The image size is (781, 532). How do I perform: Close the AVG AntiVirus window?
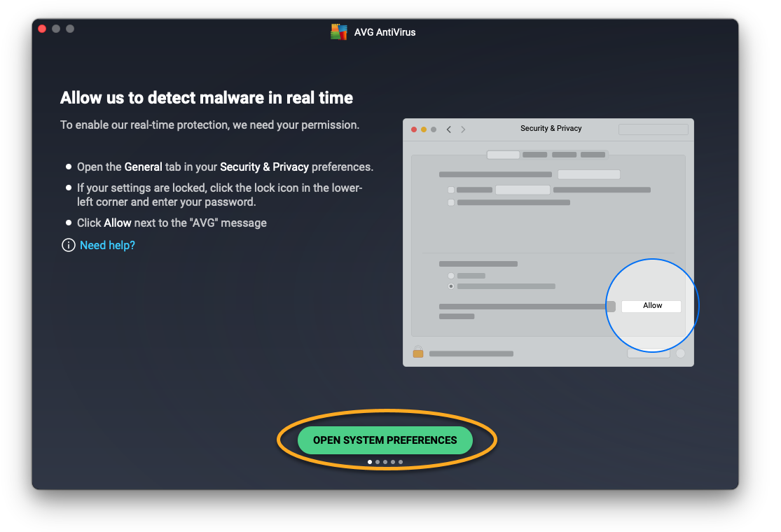tap(42, 29)
